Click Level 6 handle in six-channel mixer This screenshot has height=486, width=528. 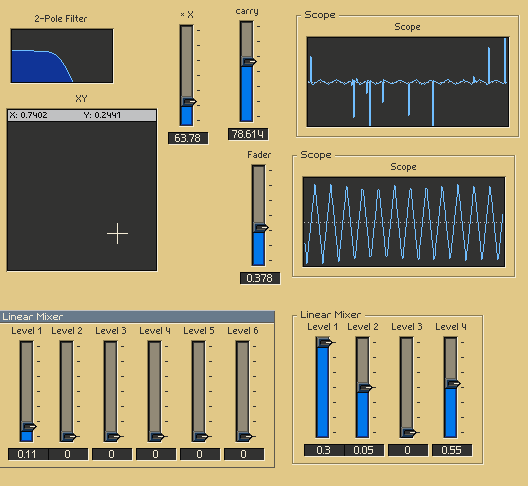pos(245,436)
